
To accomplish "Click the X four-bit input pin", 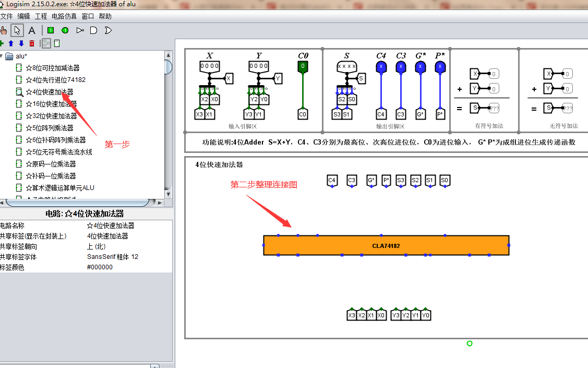I will pos(210,66).
